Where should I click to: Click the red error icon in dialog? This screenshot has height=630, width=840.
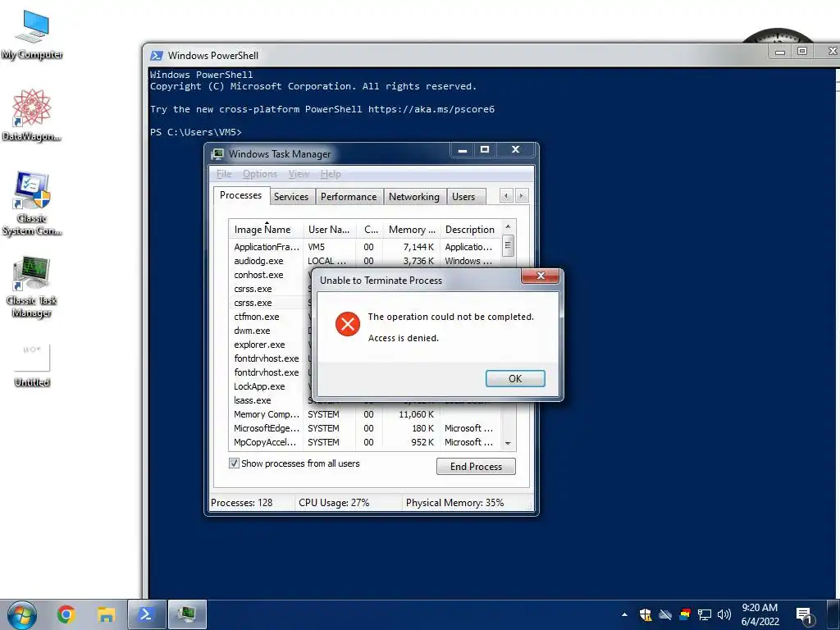pyautogui.click(x=348, y=324)
